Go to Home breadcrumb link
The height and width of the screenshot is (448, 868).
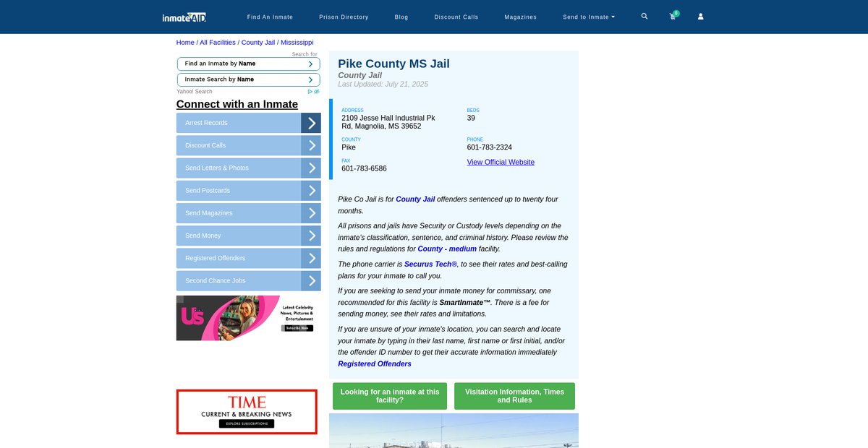(185, 43)
